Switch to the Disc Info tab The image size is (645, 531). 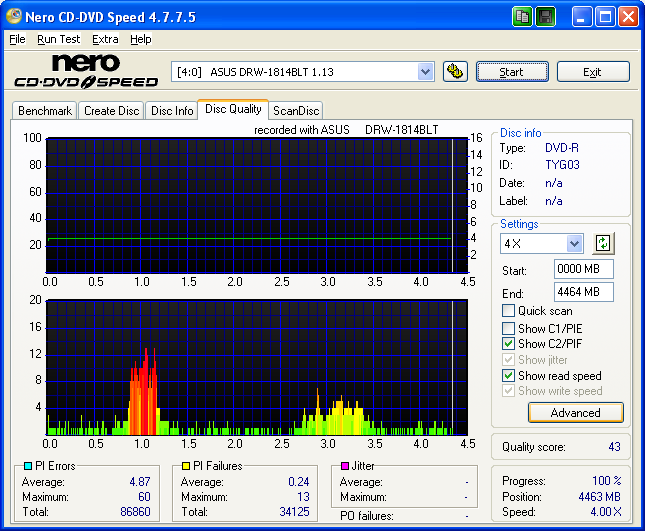click(x=172, y=111)
